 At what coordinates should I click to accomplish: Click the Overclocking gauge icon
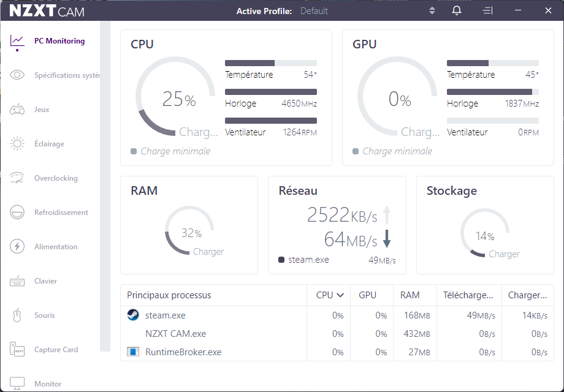(x=17, y=178)
